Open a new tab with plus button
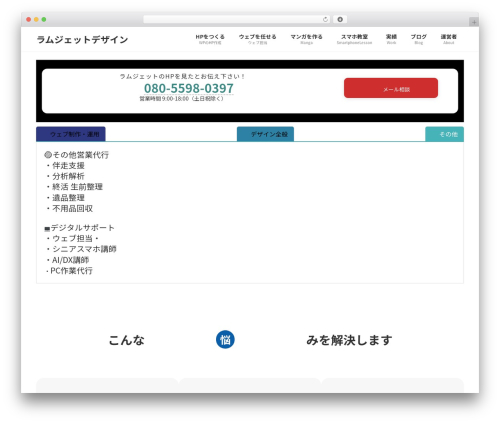The image size is (500, 423). pos(474,22)
